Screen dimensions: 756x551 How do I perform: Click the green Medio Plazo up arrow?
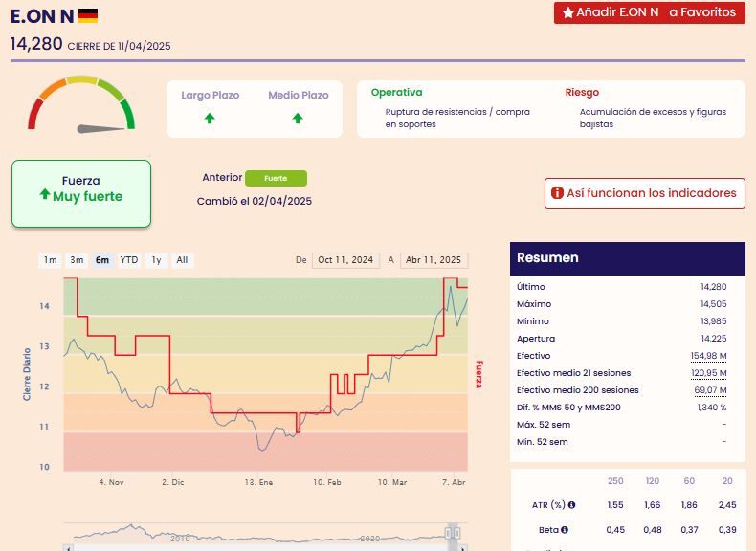298,118
